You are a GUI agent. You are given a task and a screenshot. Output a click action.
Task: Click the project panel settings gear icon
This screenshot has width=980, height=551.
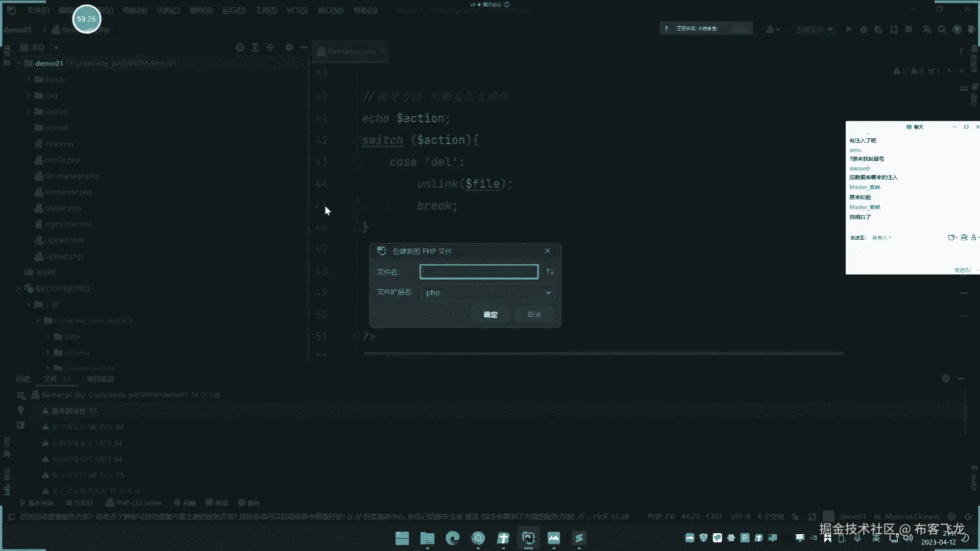[x=289, y=47]
